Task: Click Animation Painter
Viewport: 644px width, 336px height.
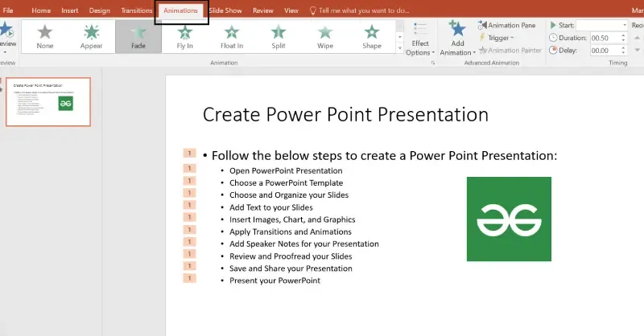Action: 510,51
